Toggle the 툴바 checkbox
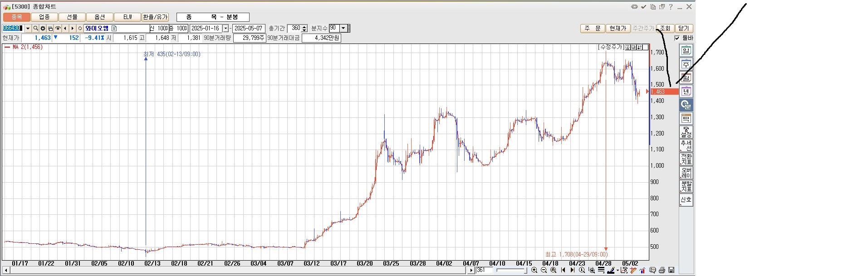This screenshot has height=276, width=868. (677, 38)
